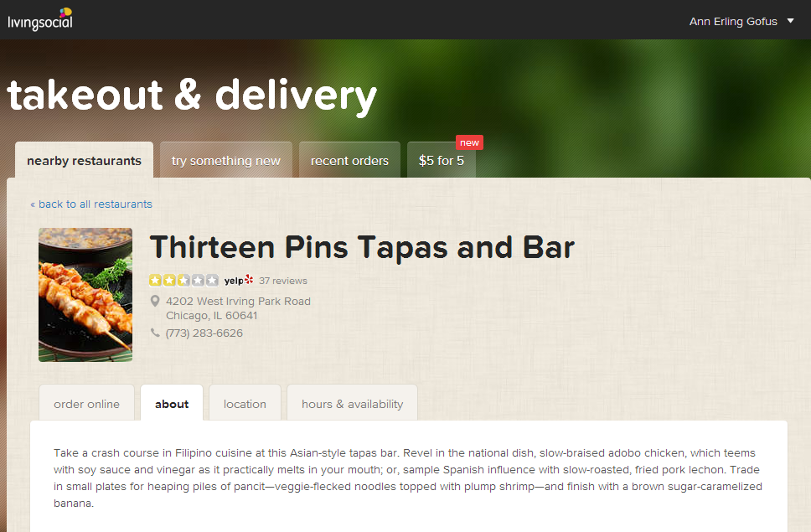Open the hours & availability tab
Screen dimensions: 811x532
pyautogui.click(x=352, y=404)
